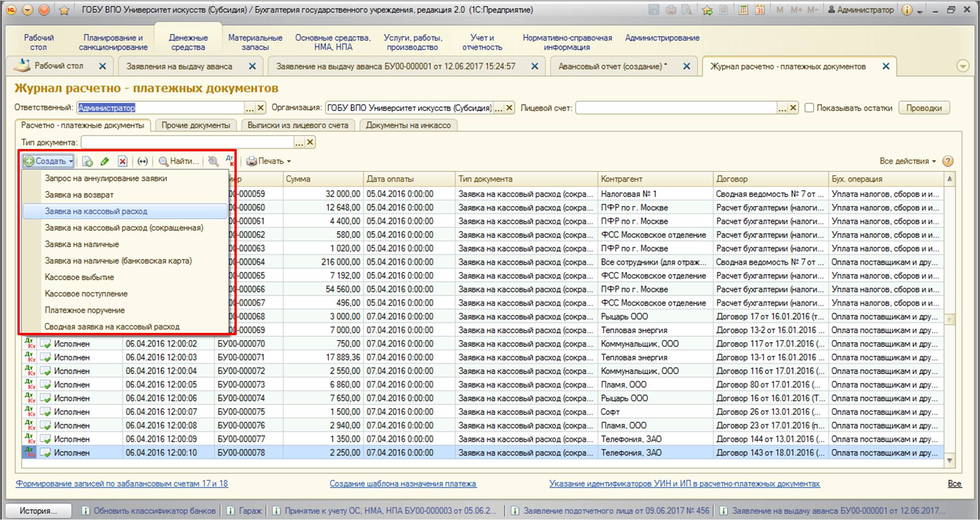Choose Заявка на наличные (банковская карта)

pyautogui.click(x=125, y=261)
